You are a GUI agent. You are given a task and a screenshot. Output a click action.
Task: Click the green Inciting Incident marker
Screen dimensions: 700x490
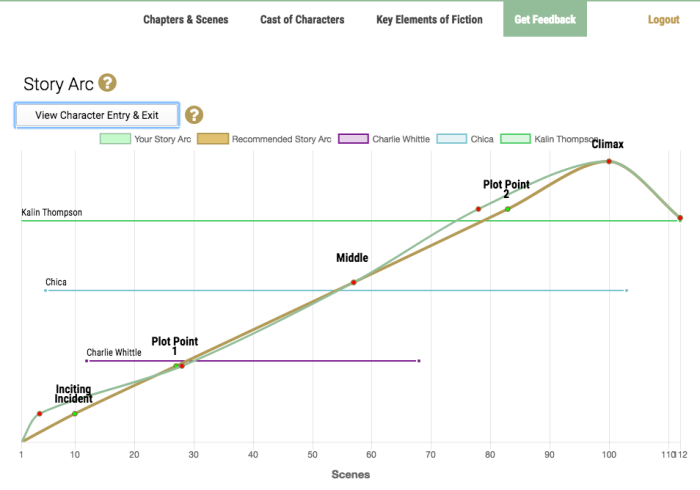click(75, 413)
